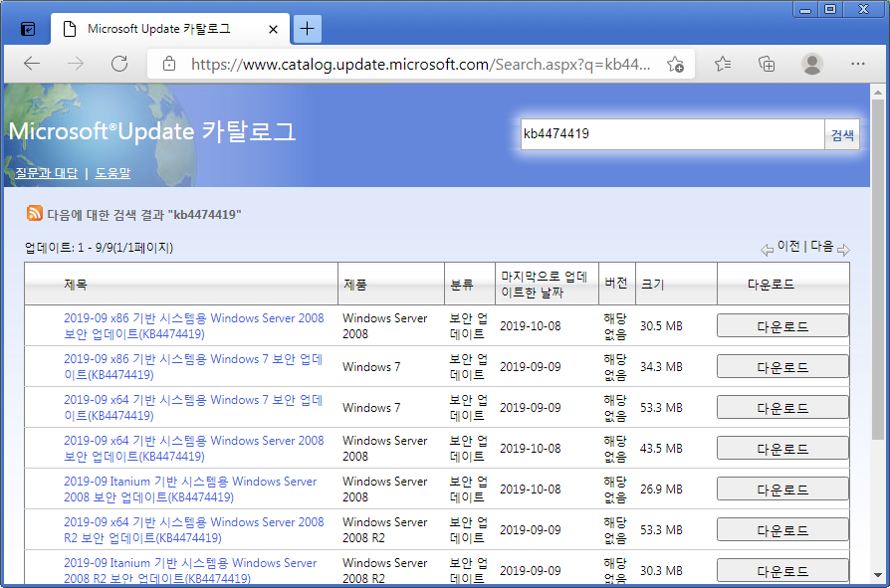Click the 다음 pagination link
890x588 pixels.
tap(822, 246)
